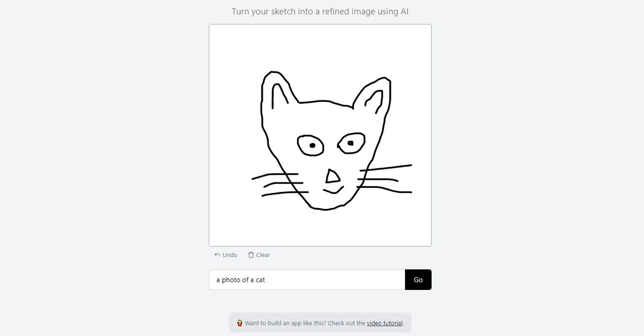Click the cat's triangular nose in the sketch
644x336 pixels.
click(x=332, y=177)
